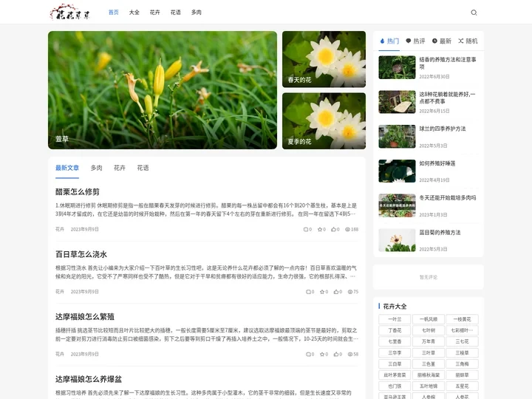Open the large 萱草 featured banner image
Viewport: 532px width, 399px height.
[x=163, y=90]
